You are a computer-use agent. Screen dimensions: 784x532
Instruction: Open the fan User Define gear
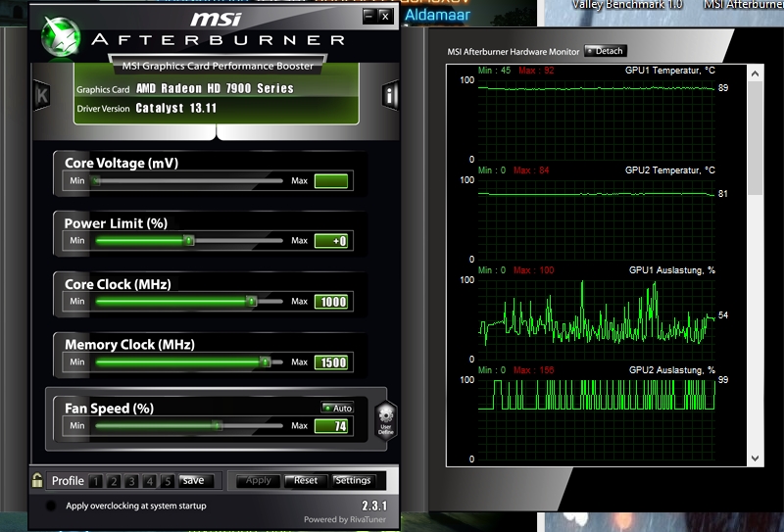(385, 420)
